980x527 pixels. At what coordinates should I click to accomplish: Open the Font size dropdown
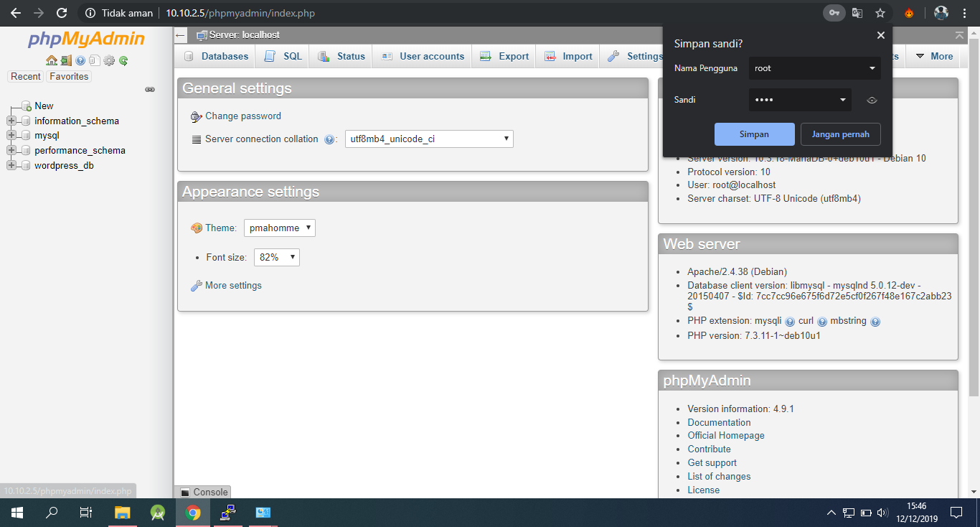pos(276,256)
